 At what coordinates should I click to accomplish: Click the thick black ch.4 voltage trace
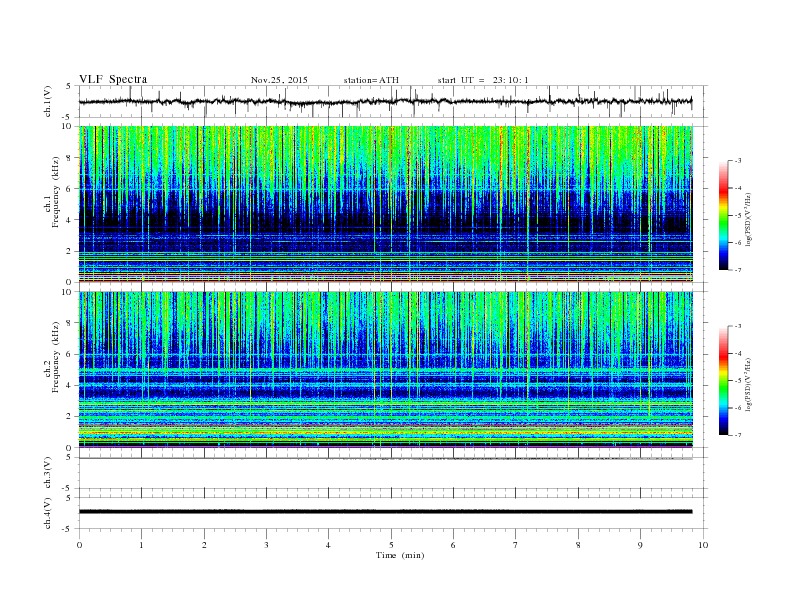tap(386, 512)
